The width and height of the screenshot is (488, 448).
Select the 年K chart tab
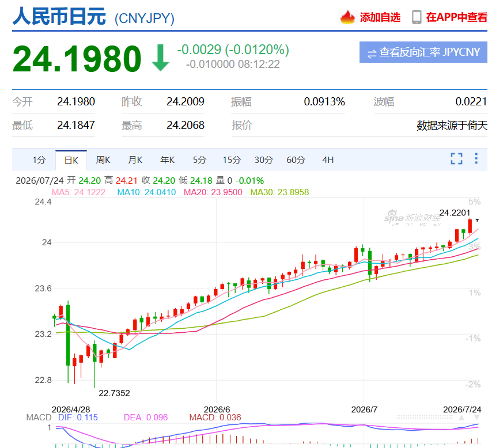point(168,160)
